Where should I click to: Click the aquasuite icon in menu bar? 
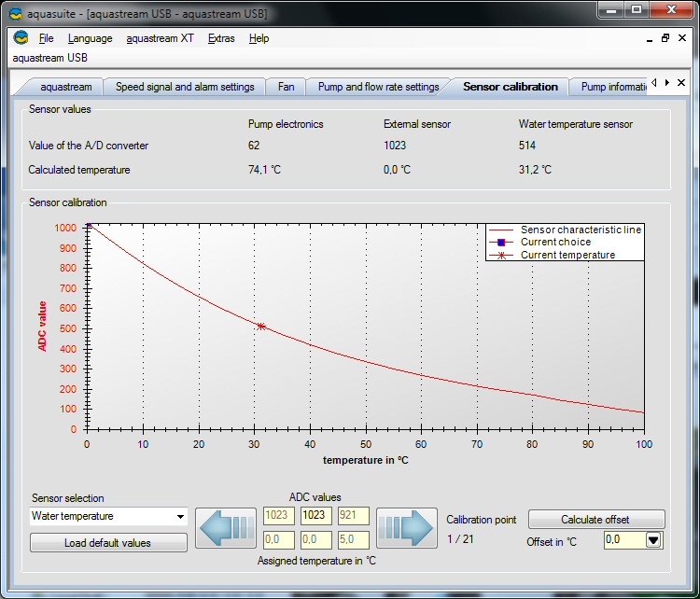pos(21,38)
